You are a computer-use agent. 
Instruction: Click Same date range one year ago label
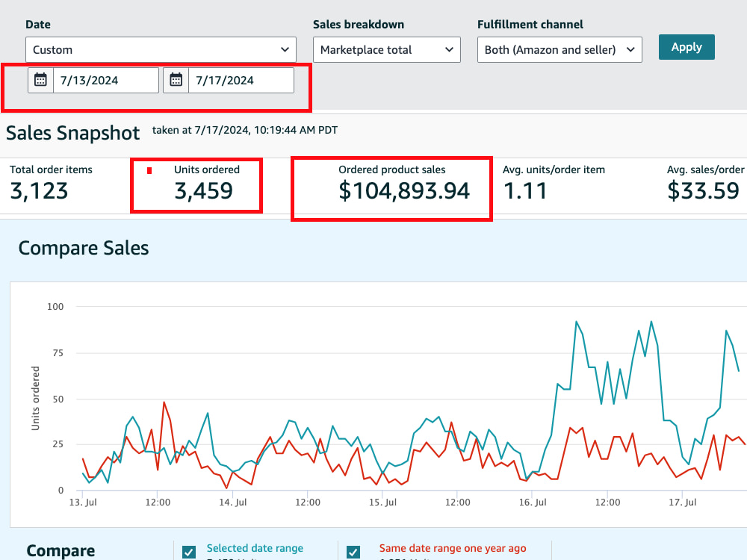click(x=453, y=548)
